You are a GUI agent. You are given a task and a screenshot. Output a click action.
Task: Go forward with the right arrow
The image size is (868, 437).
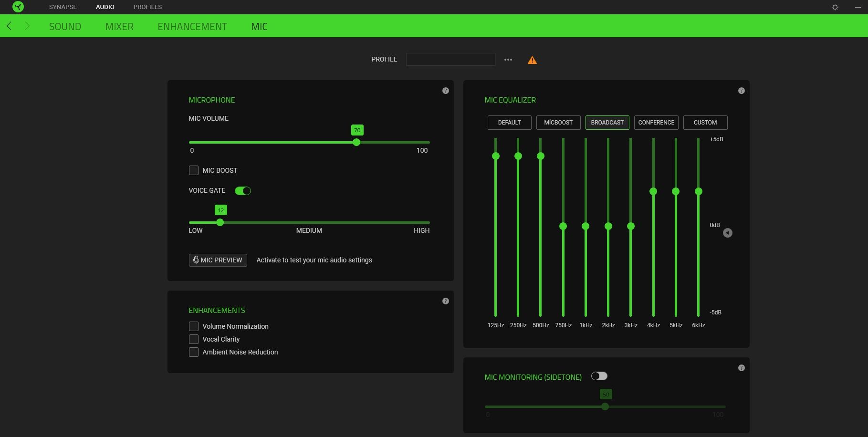27,26
